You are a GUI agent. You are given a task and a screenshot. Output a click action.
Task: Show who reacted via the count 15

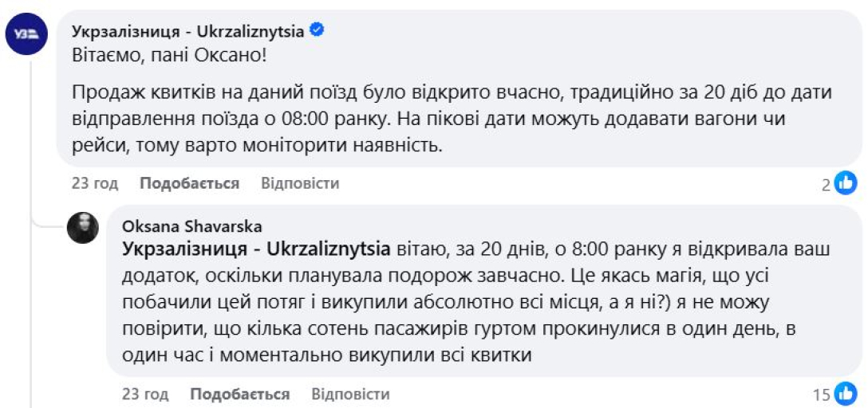click(822, 394)
